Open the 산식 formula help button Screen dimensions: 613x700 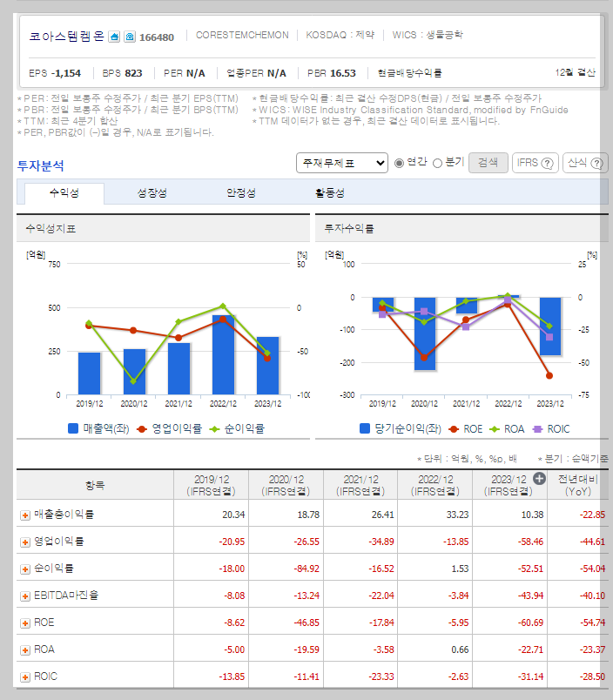(585, 163)
